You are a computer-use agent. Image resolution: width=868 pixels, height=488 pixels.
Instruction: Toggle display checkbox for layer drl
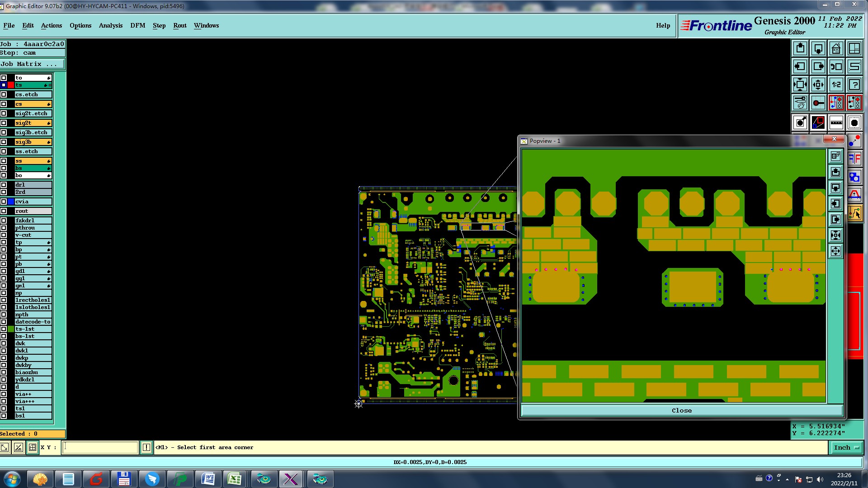point(4,185)
